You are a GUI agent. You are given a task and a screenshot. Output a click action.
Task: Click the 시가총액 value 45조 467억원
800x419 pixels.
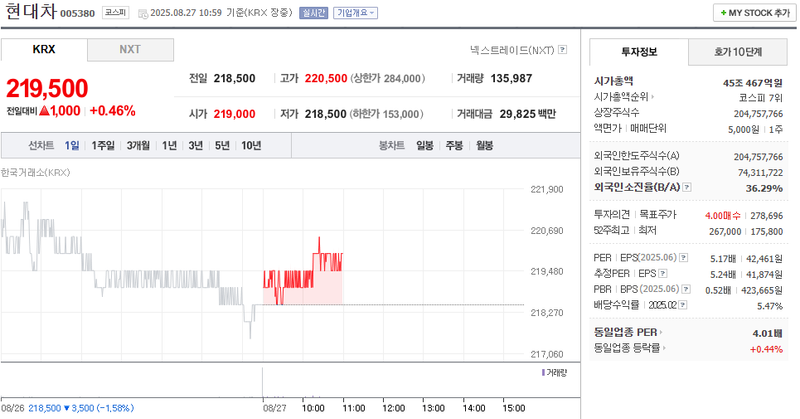coord(753,83)
